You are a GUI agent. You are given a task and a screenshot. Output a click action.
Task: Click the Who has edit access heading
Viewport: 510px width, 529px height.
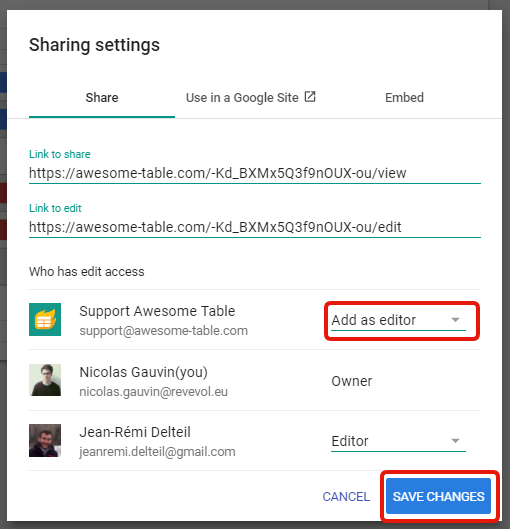pos(87,272)
